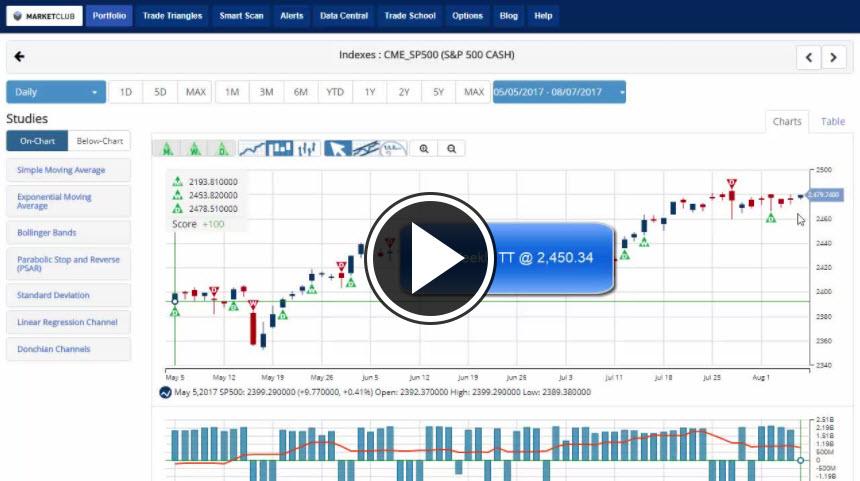Select the cursor pointer tool

click(x=338, y=148)
